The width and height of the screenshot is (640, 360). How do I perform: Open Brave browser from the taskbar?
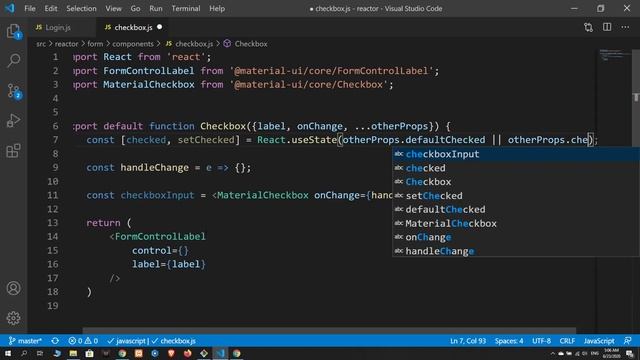[171, 353]
